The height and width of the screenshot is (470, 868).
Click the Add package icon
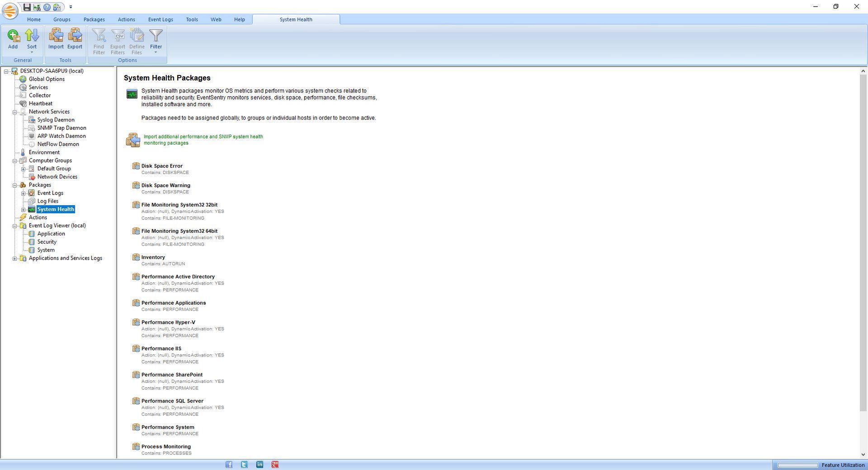[13, 39]
